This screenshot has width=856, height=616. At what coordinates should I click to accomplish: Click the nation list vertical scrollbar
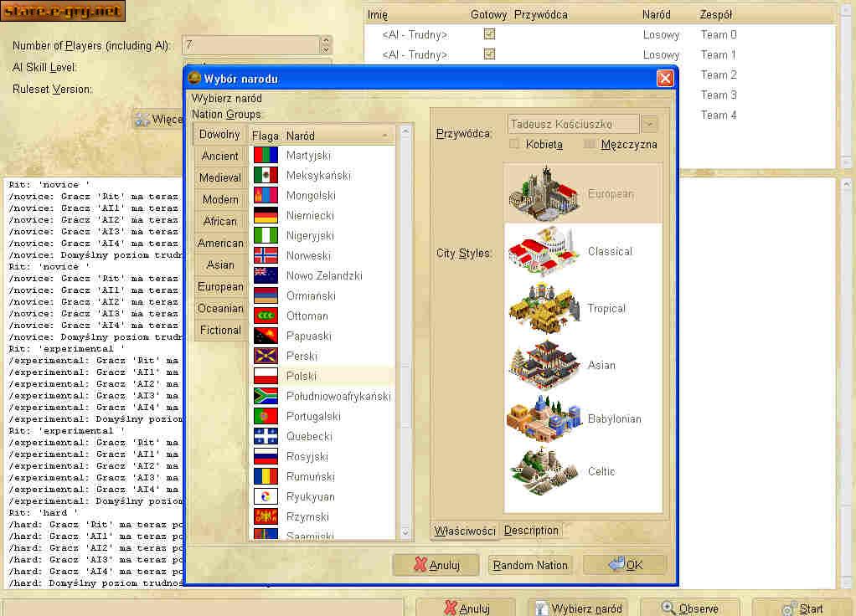pos(405,333)
